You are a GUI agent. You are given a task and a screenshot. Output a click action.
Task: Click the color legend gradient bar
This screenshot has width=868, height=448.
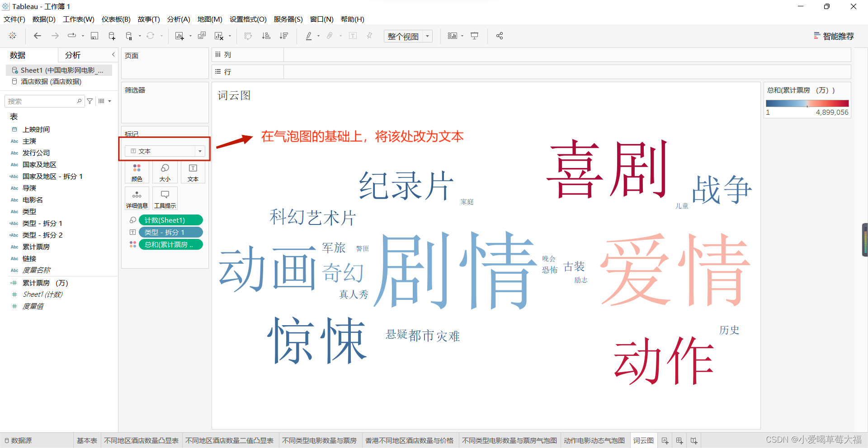807,103
